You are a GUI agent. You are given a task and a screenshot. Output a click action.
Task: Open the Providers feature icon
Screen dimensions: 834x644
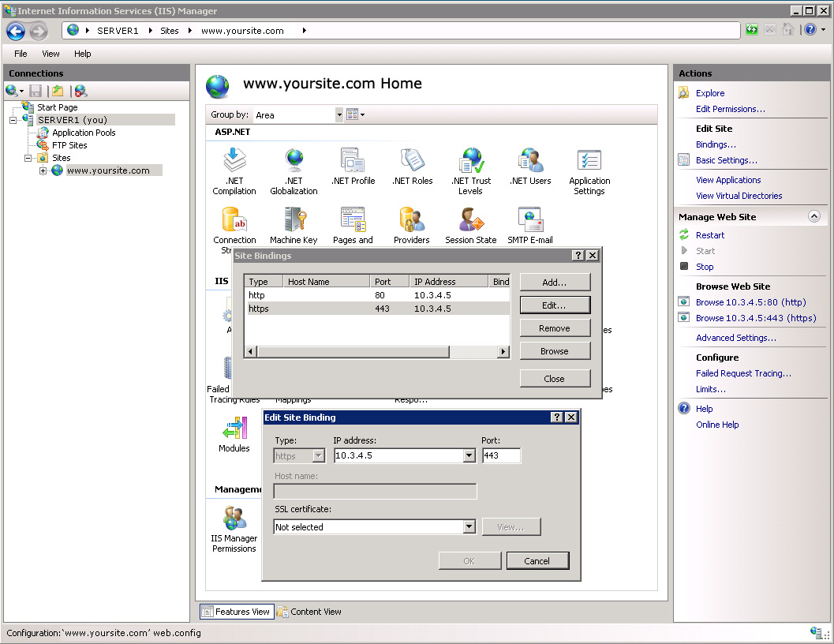point(412,220)
